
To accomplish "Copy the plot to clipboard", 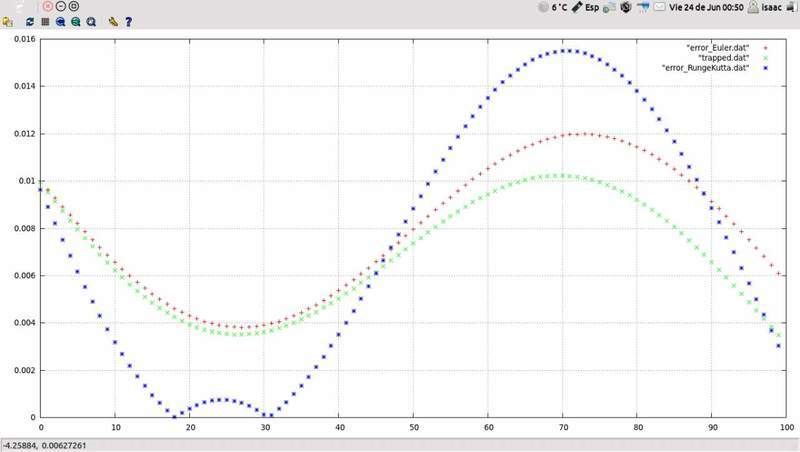I will coord(8,21).
